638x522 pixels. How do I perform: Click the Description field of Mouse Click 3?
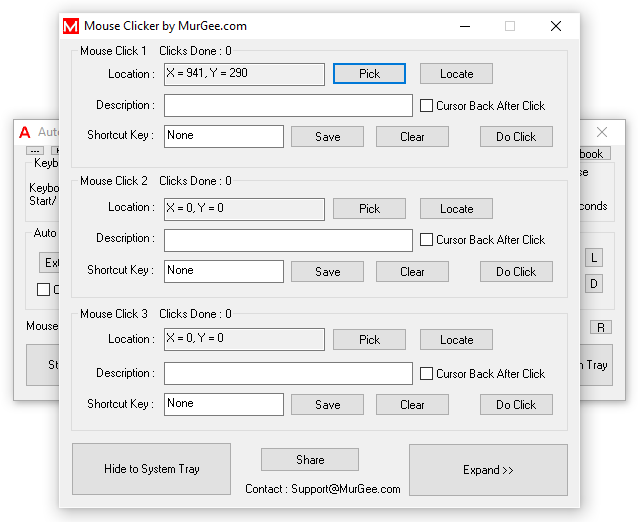point(288,374)
